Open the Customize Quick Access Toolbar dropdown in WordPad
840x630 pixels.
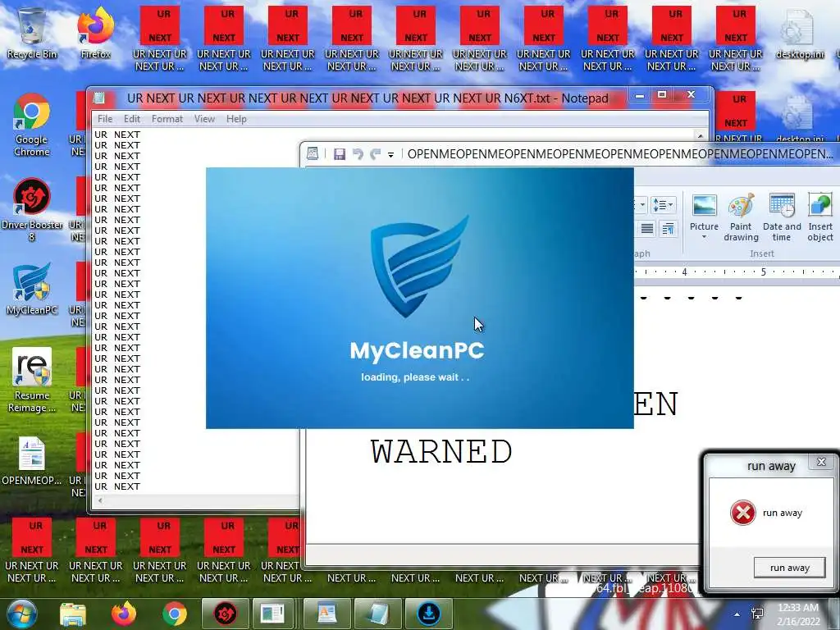pyautogui.click(x=391, y=155)
